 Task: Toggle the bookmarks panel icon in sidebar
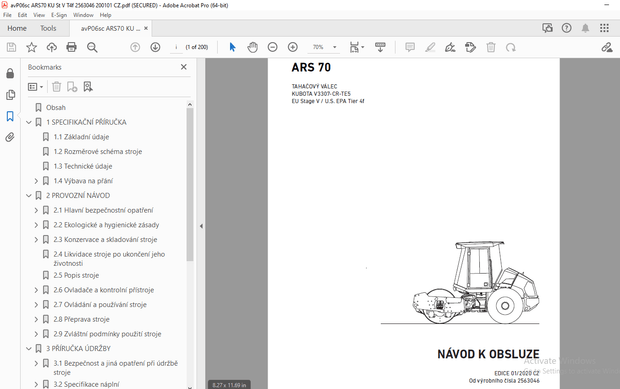click(x=10, y=116)
